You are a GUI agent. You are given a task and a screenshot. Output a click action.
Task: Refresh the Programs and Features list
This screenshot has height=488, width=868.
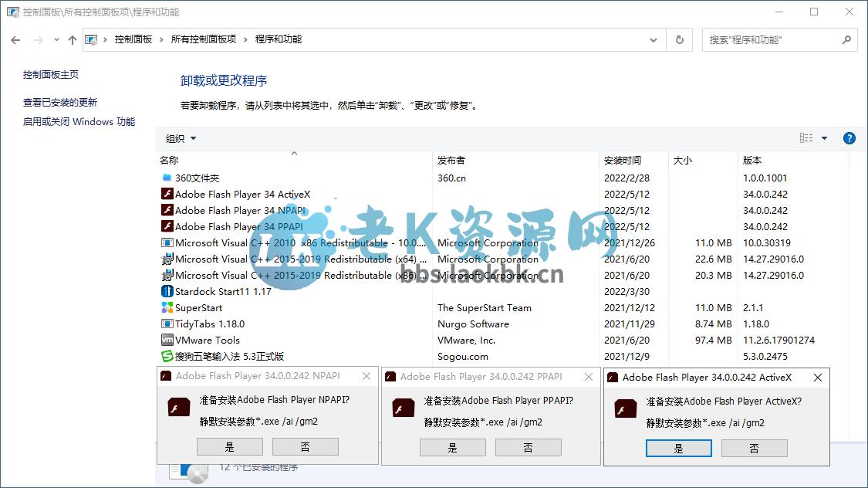pos(680,40)
